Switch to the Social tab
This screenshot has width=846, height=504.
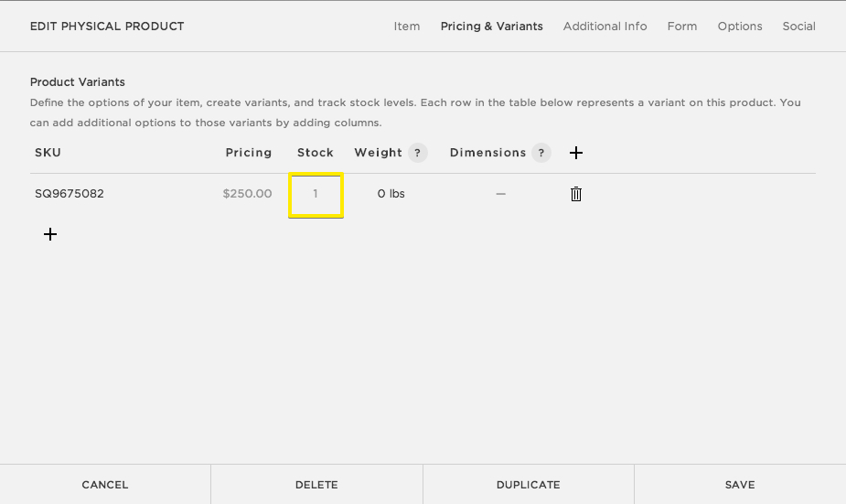[798, 27]
